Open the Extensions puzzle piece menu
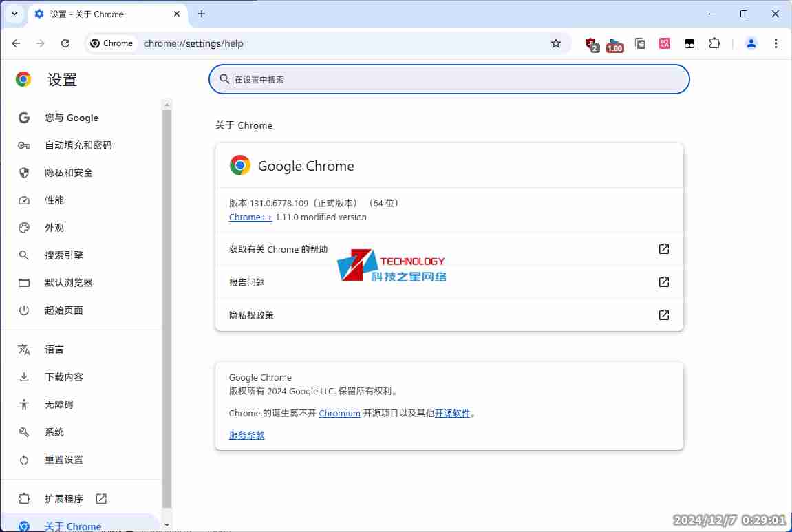The height and width of the screenshot is (532, 792). click(x=714, y=43)
